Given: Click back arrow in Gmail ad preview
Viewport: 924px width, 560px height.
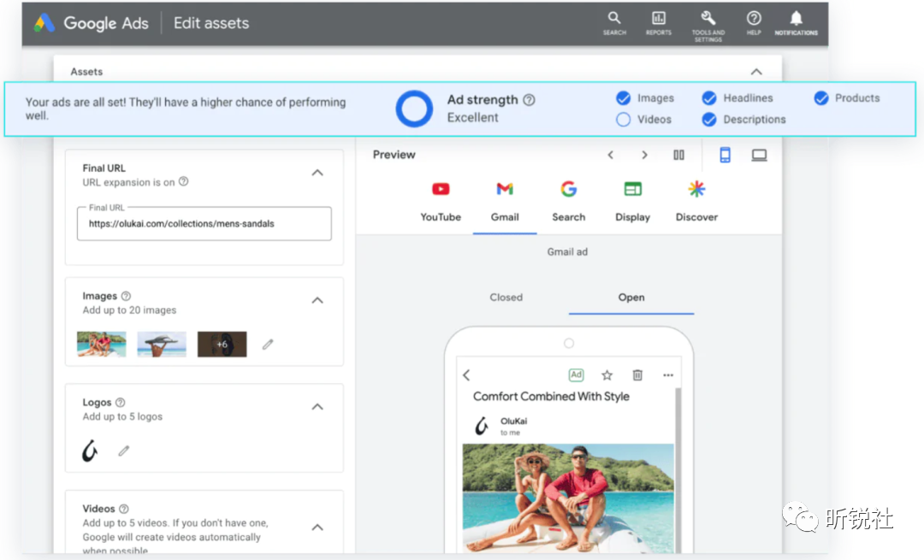Looking at the screenshot, I should point(467,375).
